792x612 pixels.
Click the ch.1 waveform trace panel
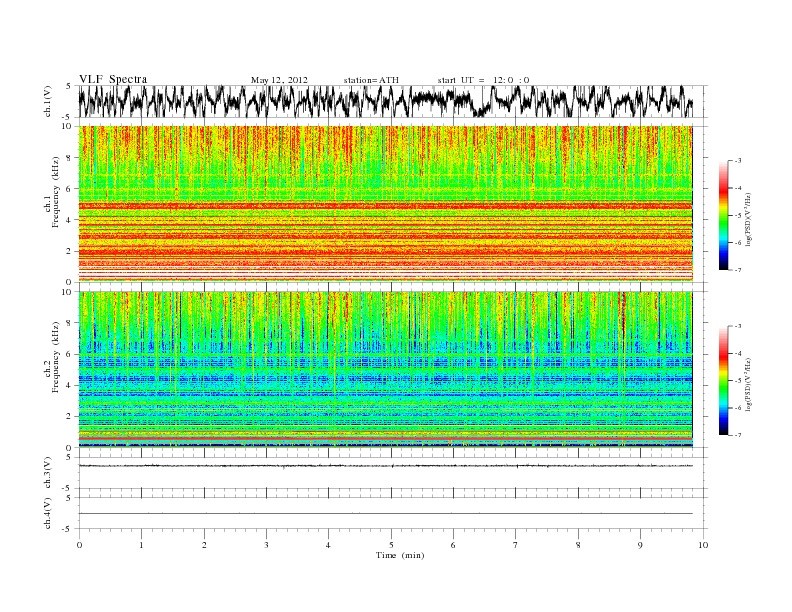click(x=392, y=101)
